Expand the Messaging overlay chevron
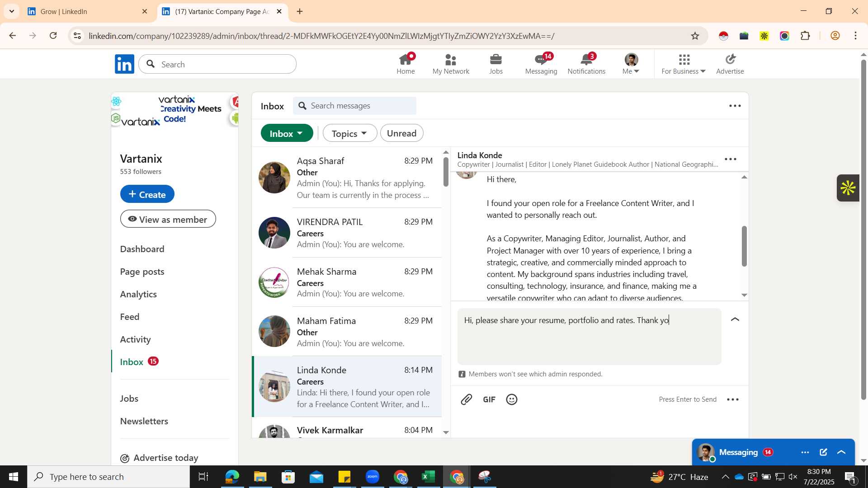This screenshot has width=868, height=488. 841,452
